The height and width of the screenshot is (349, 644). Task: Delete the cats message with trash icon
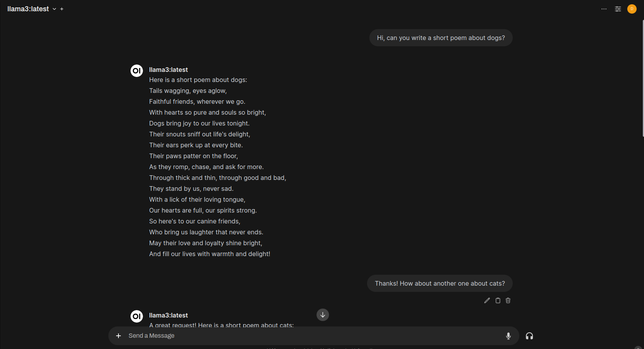tap(508, 300)
